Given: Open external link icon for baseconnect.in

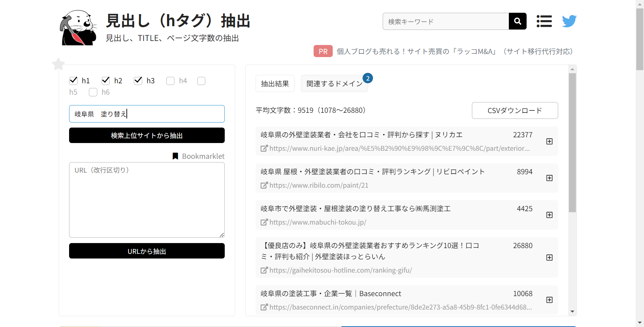Looking at the screenshot, I should coord(264,307).
